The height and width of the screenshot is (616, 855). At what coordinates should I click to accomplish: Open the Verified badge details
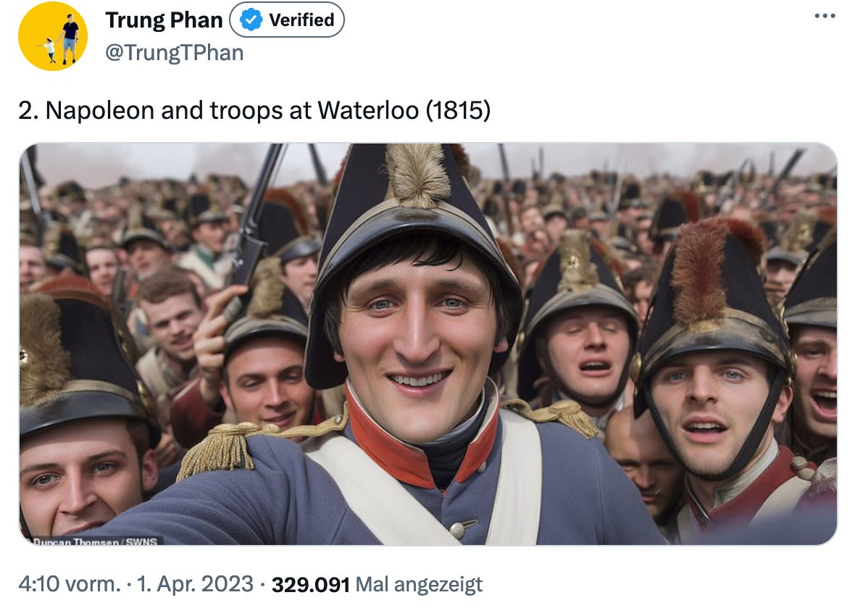tap(287, 20)
